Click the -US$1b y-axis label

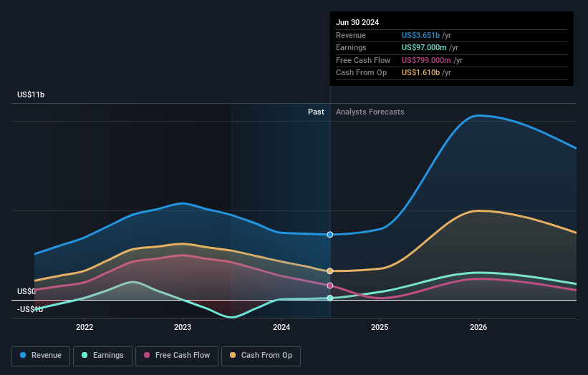pos(30,309)
